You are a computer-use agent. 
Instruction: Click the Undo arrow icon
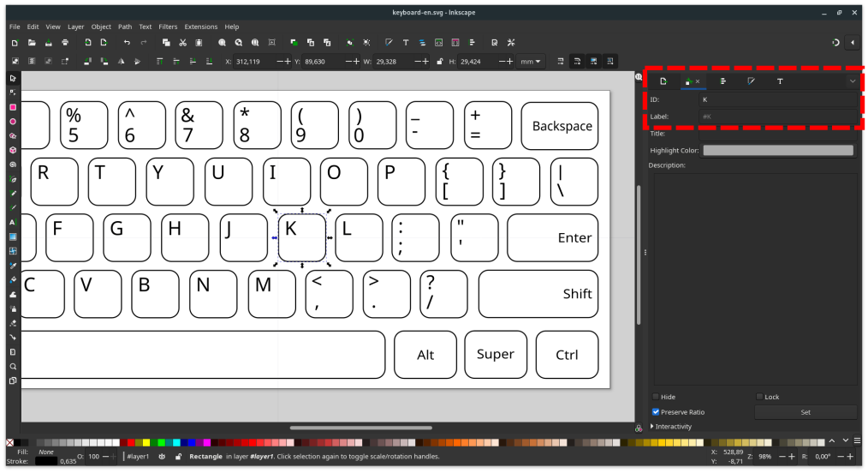(x=127, y=43)
